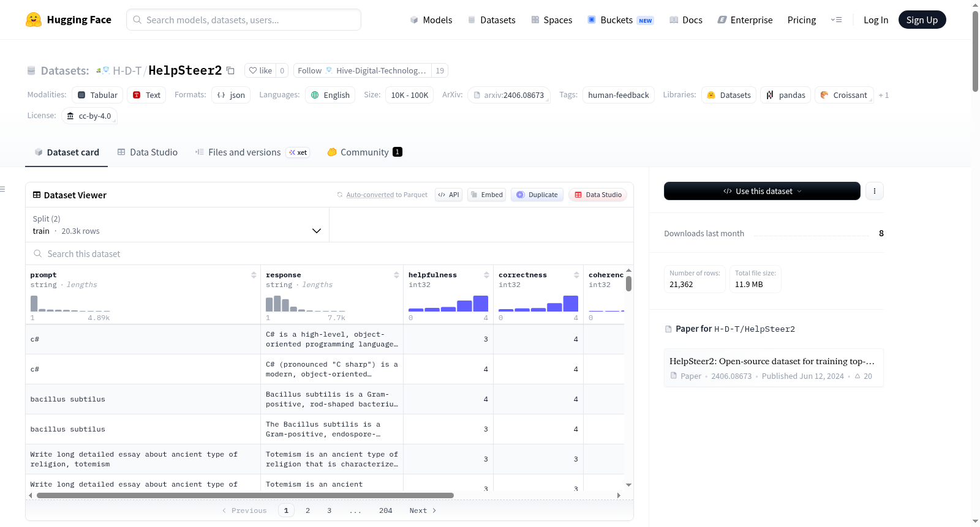Focus the Search this dataset field
Image resolution: width=980 pixels, height=527 pixels.
point(330,253)
